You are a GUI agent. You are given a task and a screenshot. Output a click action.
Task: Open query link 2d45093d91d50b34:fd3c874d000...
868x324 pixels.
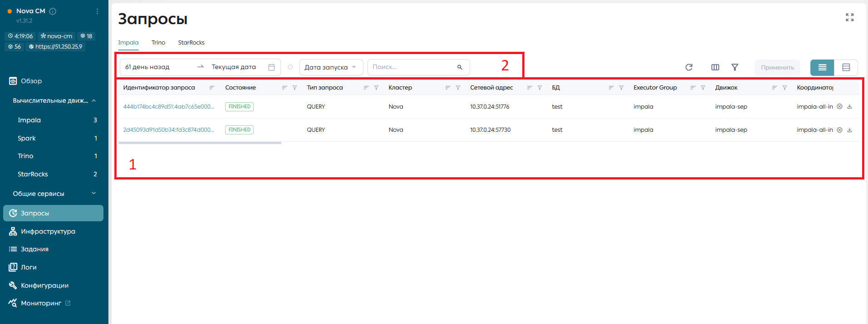point(168,130)
